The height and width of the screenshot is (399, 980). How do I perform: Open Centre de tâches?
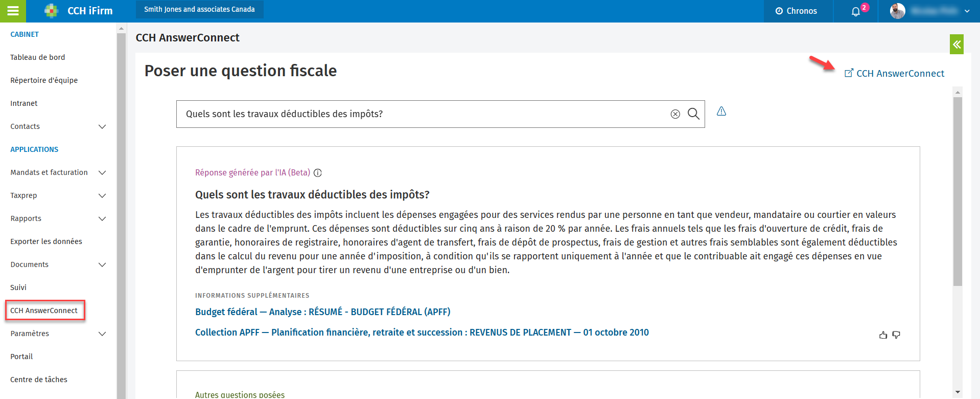39,380
